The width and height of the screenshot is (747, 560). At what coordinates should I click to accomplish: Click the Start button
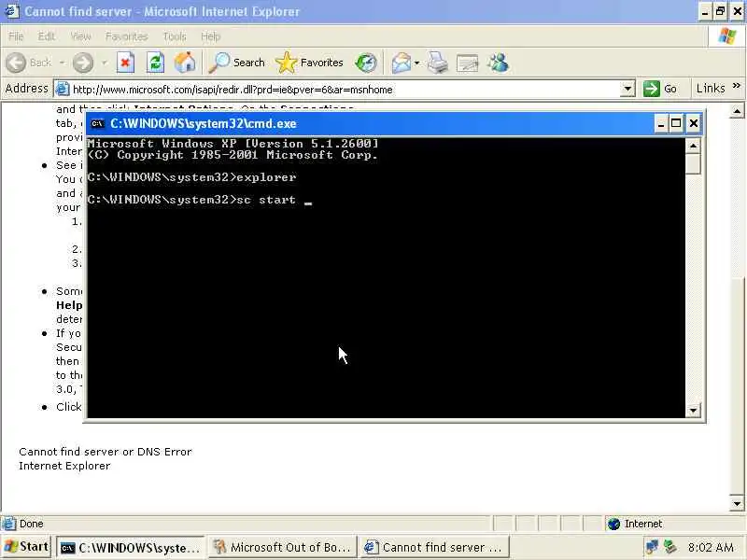pyautogui.click(x=27, y=547)
